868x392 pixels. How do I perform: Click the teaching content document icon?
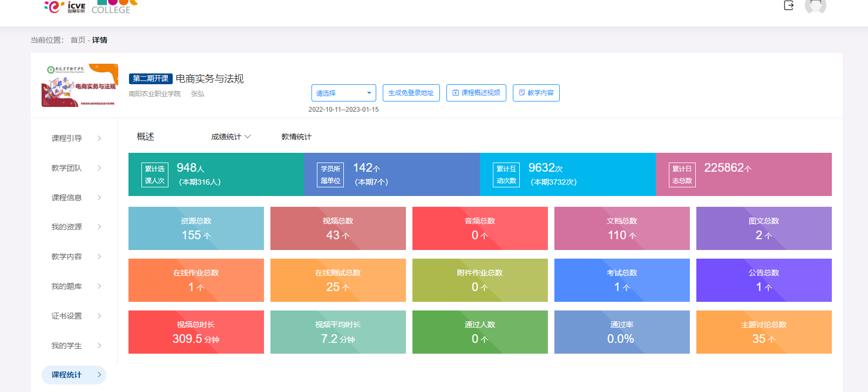522,93
